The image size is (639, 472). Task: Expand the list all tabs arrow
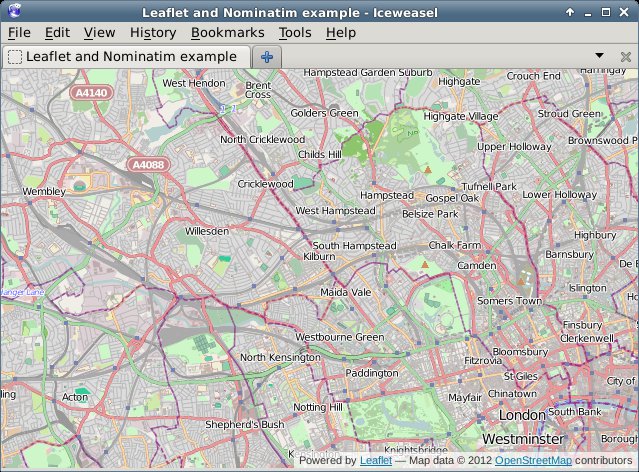click(x=599, y=56)
